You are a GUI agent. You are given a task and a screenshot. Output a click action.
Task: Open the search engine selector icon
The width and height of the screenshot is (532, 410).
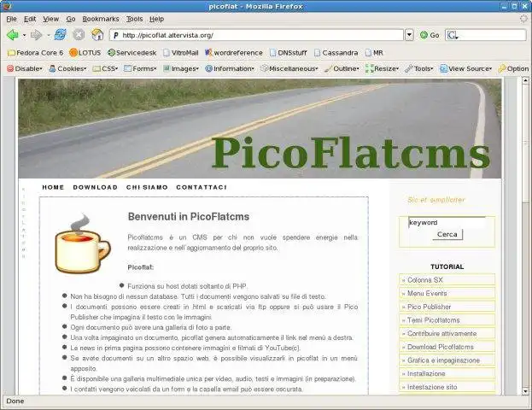tap(453, 35)
